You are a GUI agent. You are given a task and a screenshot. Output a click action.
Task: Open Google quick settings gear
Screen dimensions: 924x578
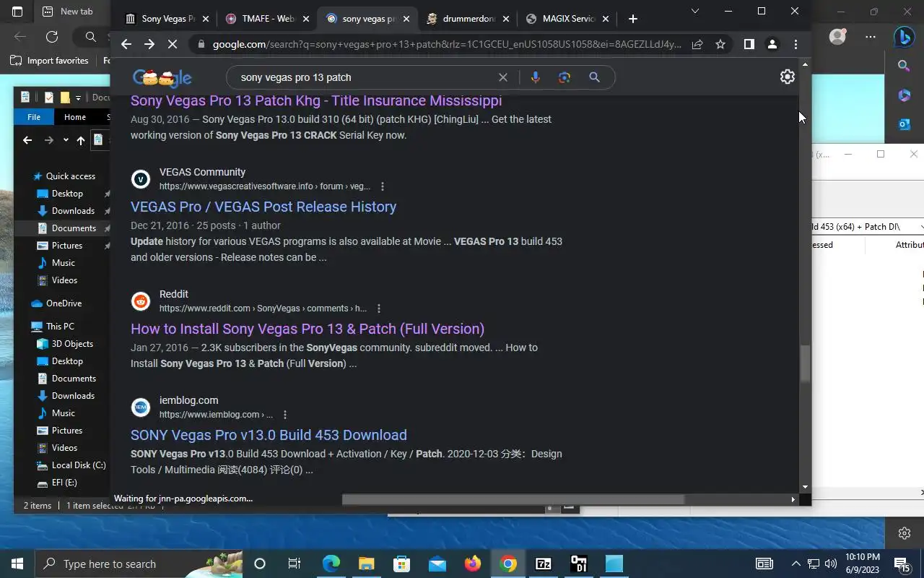pos(788,77)
